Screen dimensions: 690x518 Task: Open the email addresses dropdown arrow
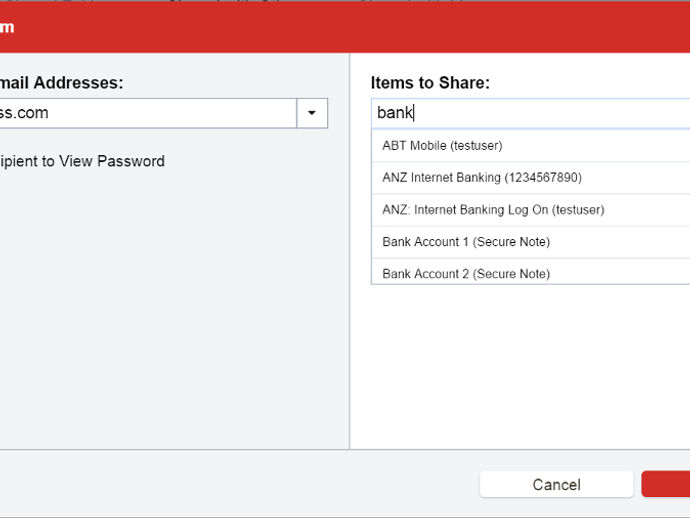click(312, 113)
